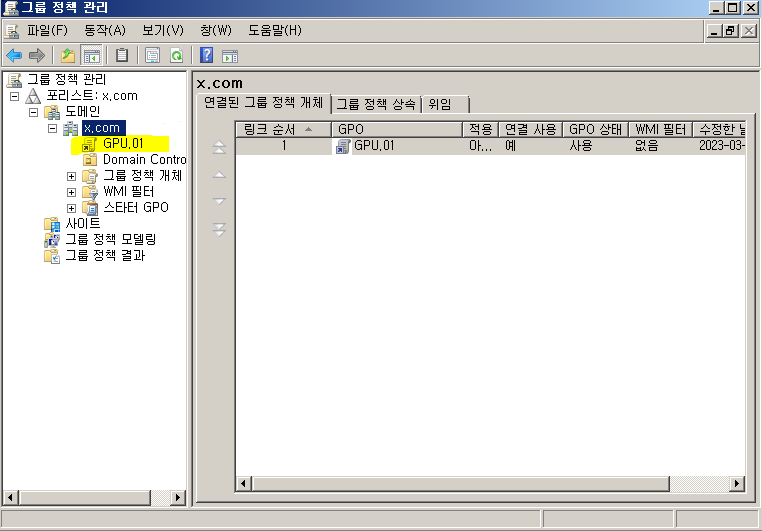Expand the 스타터 GPO node
This screenshot has width=762, height=531.
tap(71, 208)
